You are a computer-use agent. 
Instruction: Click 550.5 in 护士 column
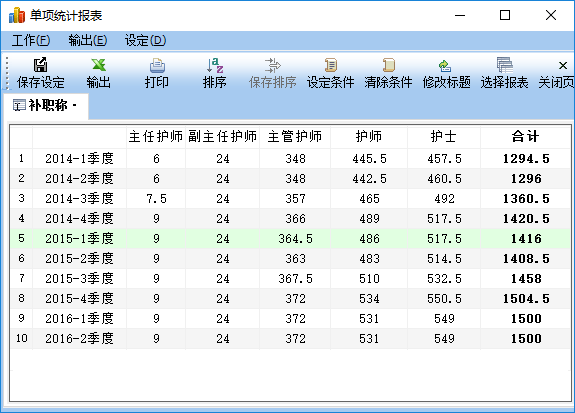tap(444, 299)
